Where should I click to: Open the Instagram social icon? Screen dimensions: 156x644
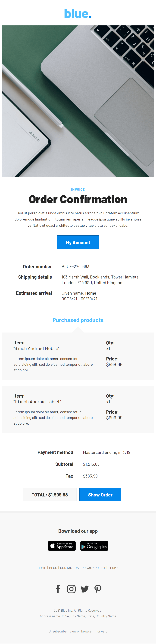(71, 589)
